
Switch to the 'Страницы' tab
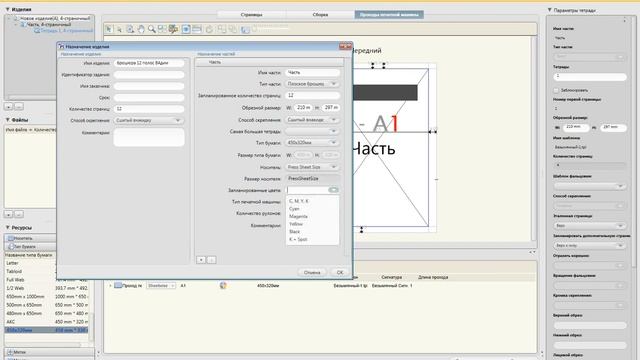coord(251,15)
